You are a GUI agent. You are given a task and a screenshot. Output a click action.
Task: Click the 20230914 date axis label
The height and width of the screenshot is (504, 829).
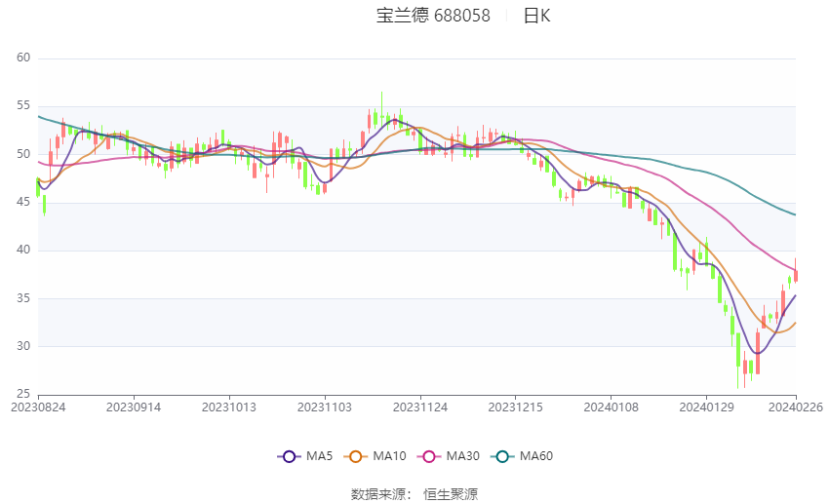[x=134, y=407]
